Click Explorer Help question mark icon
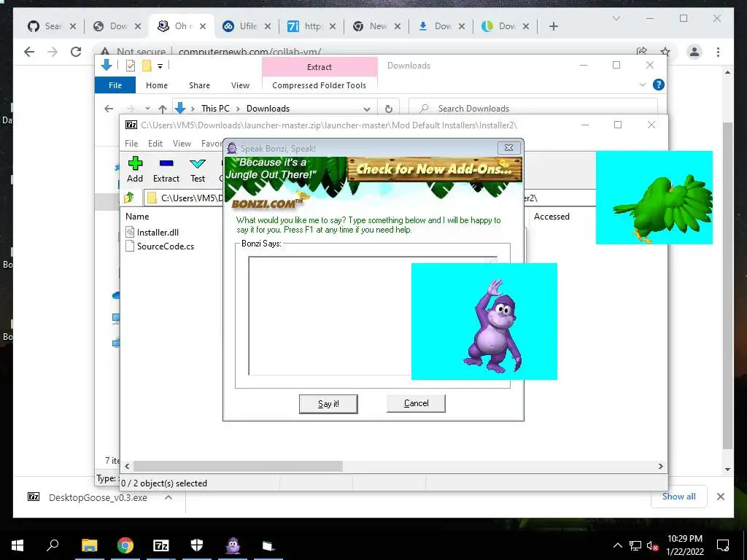The height and width of the screenshot is (560, 747). point(659,85)
